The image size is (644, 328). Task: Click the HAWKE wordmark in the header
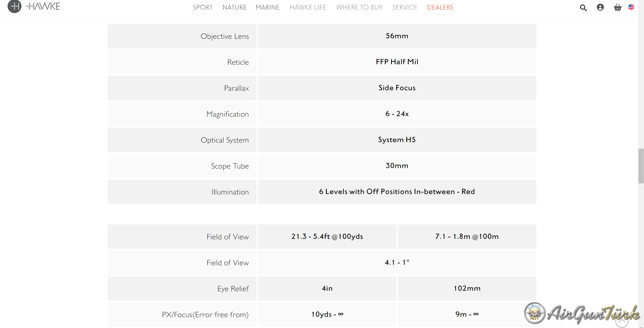click(x=43, y=6)
